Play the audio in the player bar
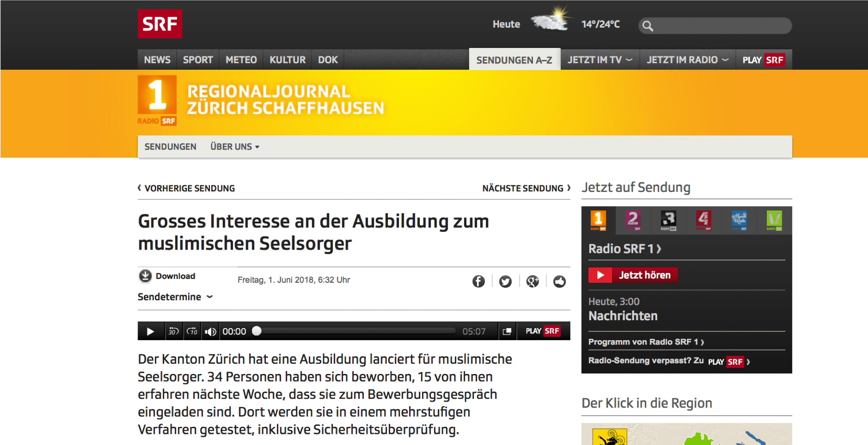Viewport: 868px width, 445px height. 150,331
